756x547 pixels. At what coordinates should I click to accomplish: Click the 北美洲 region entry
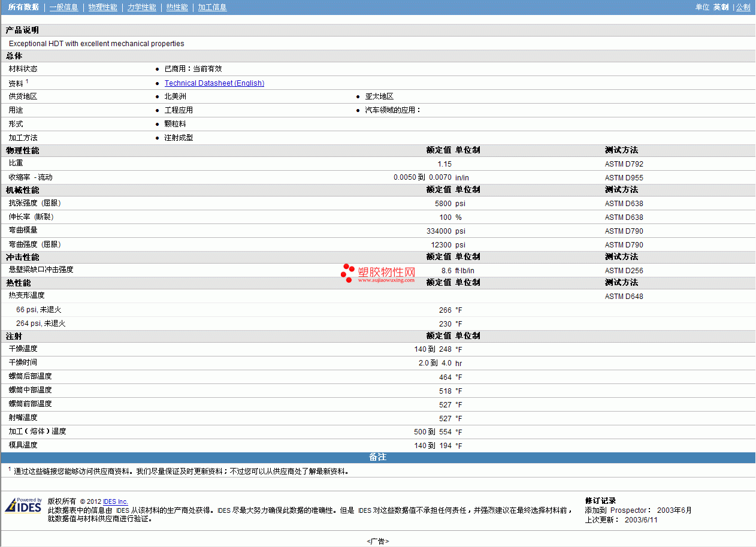pos(175,96)
